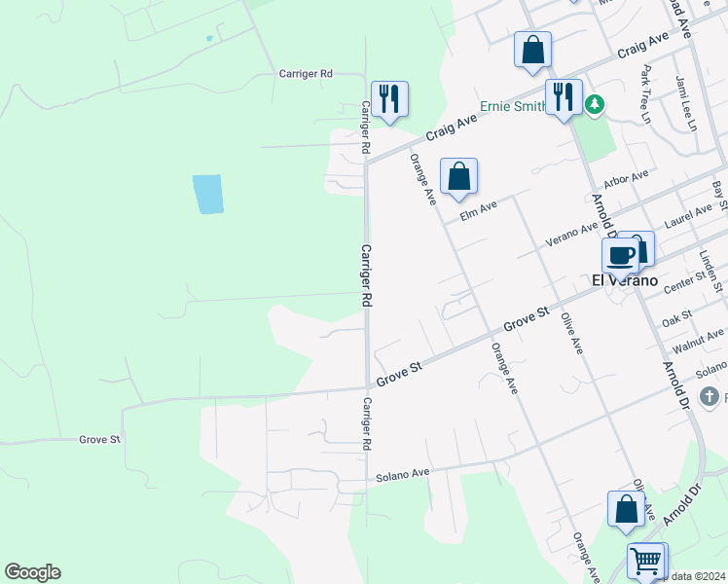Click the large blue pond shape

pos(208,195)
